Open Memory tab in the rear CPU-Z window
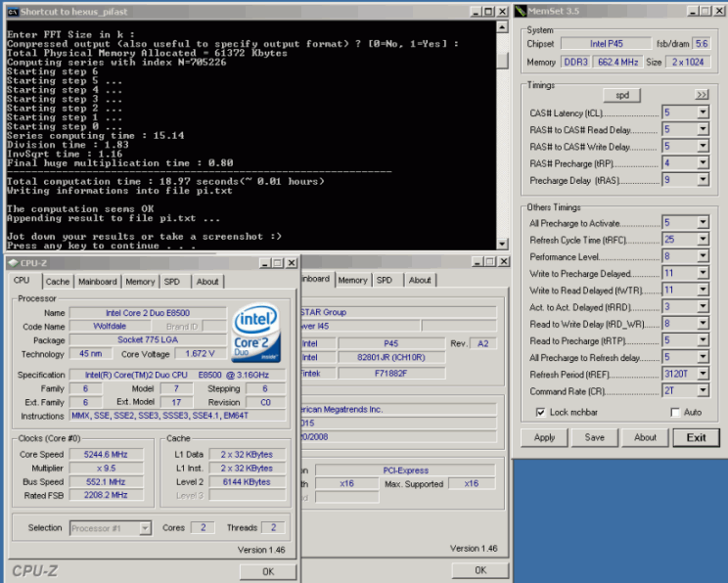728x583 pixels. point(352,280)
